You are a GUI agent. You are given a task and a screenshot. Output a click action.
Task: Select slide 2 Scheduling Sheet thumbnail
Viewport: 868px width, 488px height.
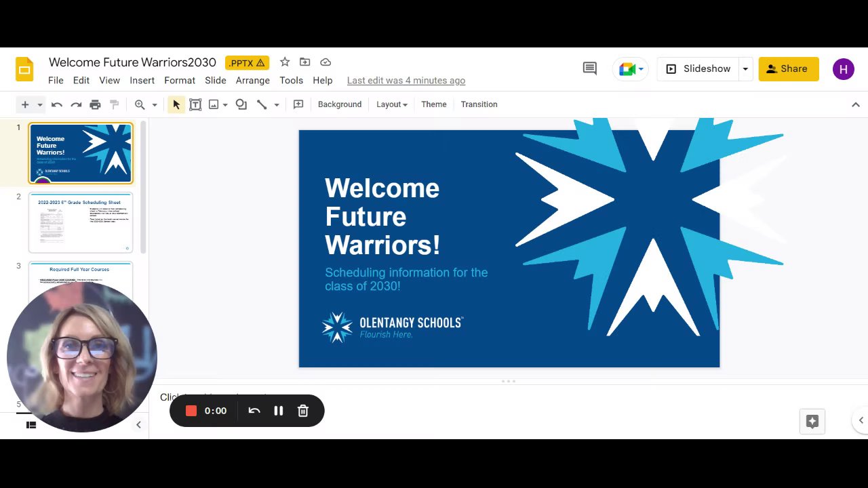point(81,223)
